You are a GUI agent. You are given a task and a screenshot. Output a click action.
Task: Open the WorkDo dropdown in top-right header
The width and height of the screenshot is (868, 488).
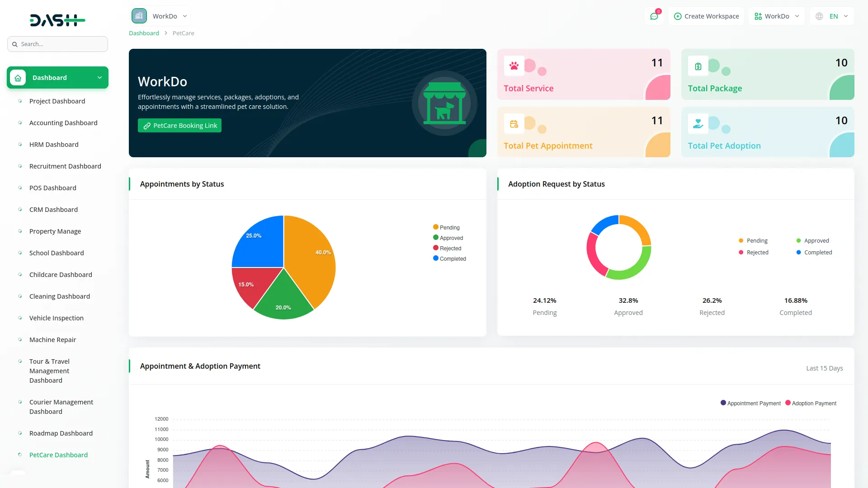(x=776, y=16)
